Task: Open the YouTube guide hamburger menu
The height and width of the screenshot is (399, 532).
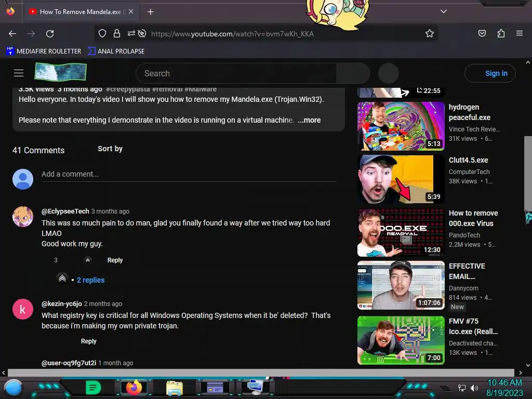Action: [19, 73]
